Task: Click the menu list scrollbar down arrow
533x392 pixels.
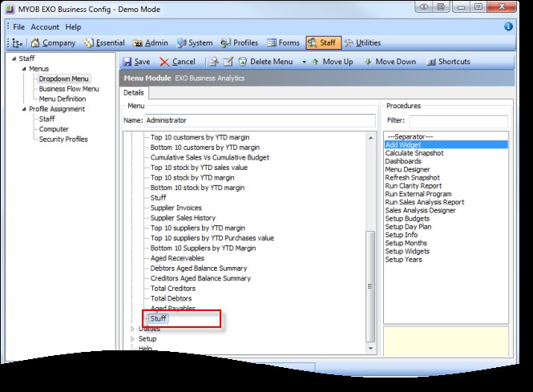Action: click(x=370, y=349)
